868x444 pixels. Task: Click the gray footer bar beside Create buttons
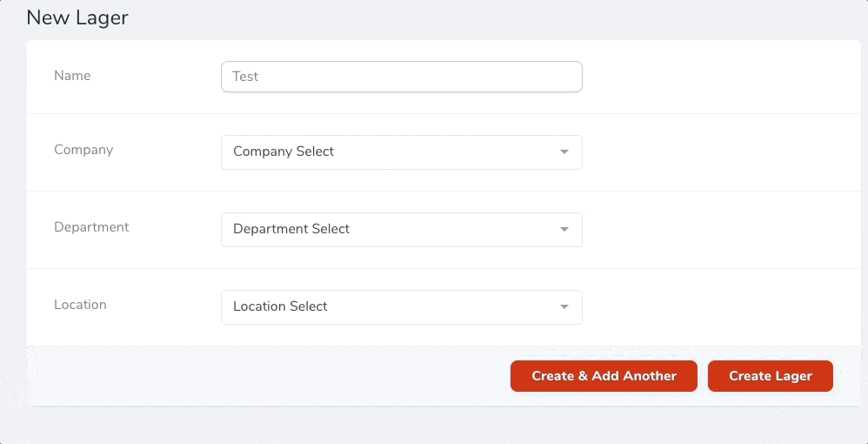261,376
